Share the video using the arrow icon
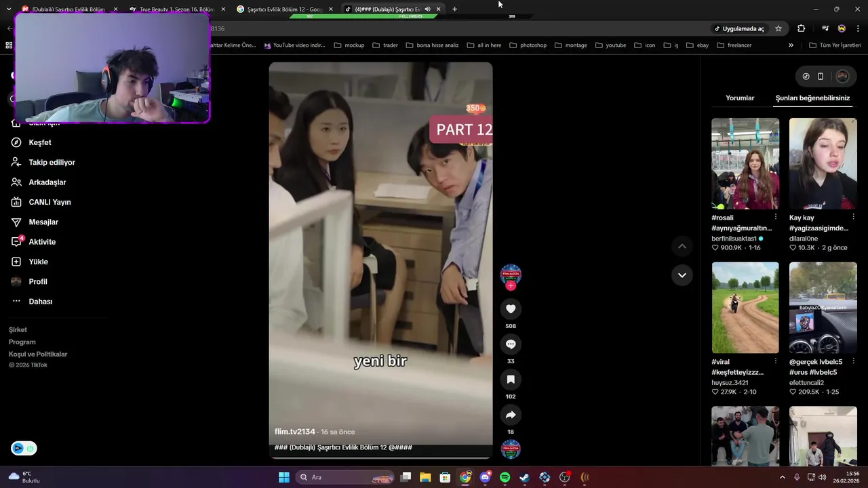Screen dimensions: 868x488 pos(511,415)
